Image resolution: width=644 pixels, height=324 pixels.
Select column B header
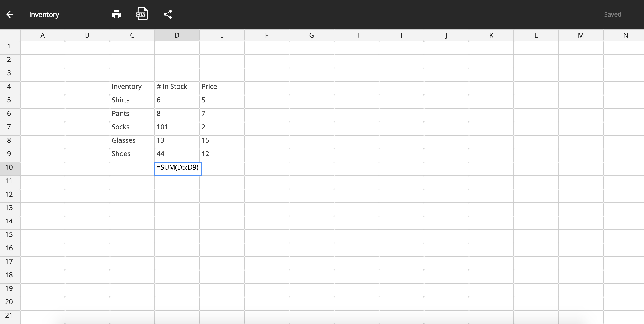click(x=87, y=35)
